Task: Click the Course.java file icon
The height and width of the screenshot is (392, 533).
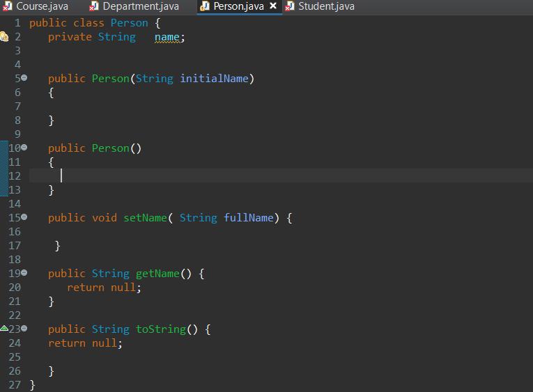Action: pyautogui.click(x=8, y=6)
